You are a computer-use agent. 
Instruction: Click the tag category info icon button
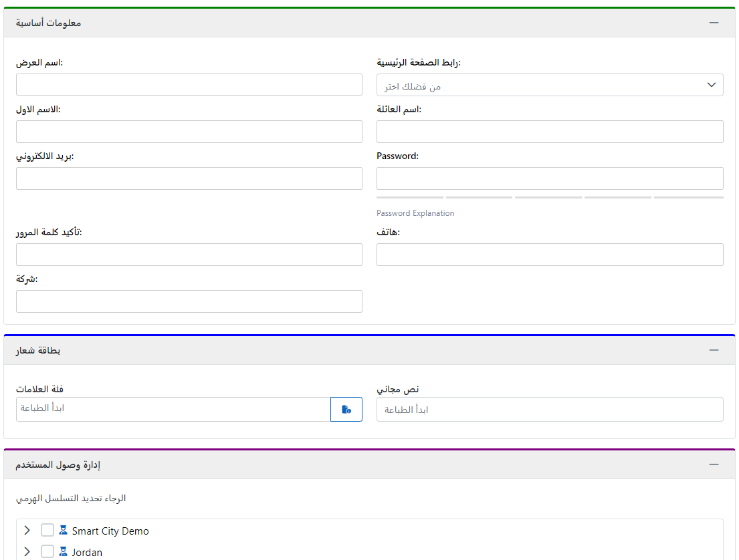pos(346,410)
